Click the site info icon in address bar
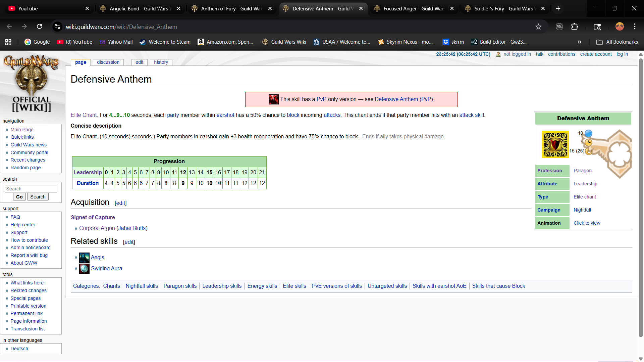This screenshot has width=644, height=362. click(x=57, y=27)
